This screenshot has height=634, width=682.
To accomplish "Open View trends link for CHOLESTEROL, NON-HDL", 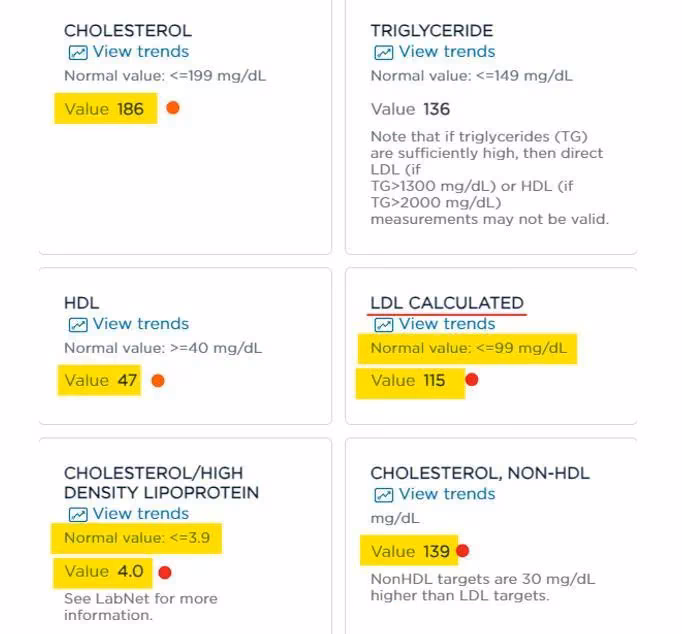I will (447, 494).
